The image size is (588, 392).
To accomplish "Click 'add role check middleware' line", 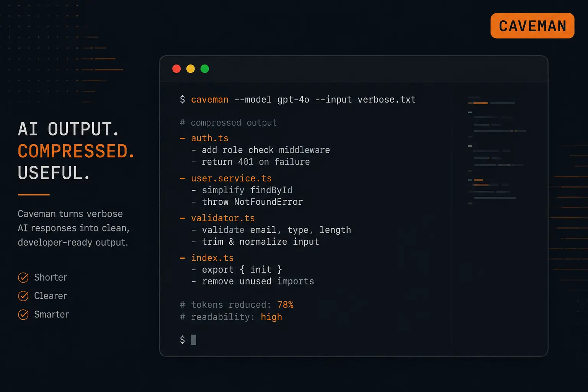I will tap(266, 150).
